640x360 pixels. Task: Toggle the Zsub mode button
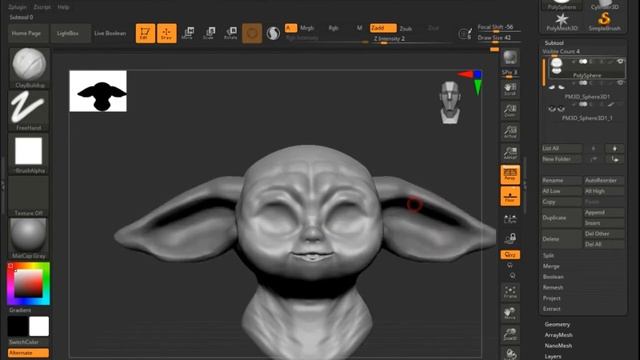click(405, 28)
